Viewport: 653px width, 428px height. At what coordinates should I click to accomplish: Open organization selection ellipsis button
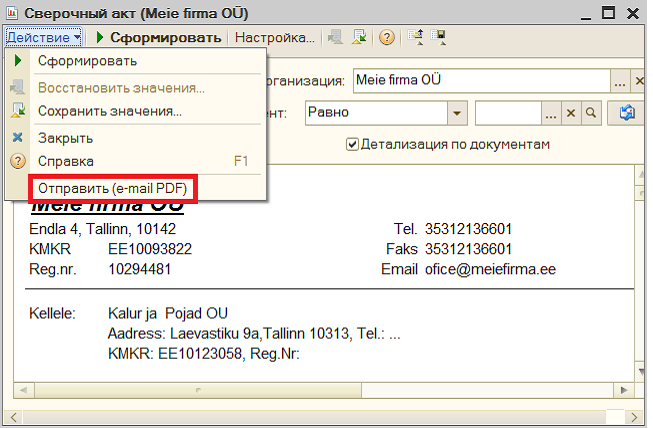pyautogui.click(x=620, y=81)
